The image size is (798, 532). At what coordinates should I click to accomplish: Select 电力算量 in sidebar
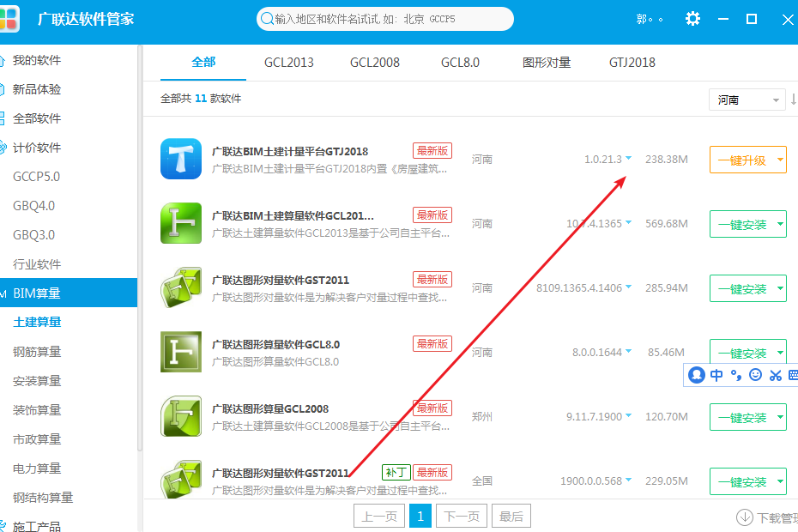pyautogui.click(x=37, y=468)
